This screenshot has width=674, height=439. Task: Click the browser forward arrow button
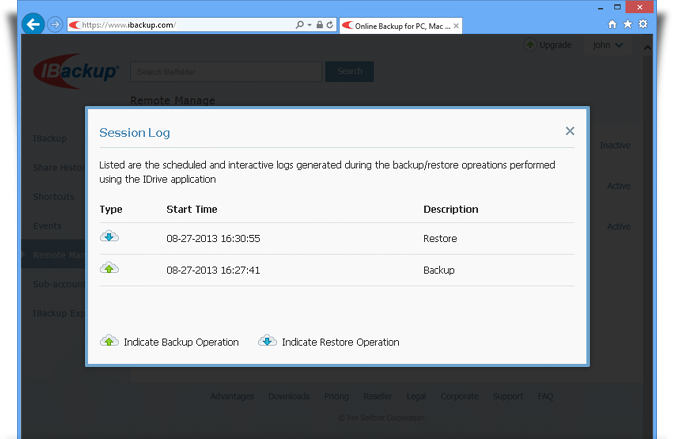[x=55, y=25]
